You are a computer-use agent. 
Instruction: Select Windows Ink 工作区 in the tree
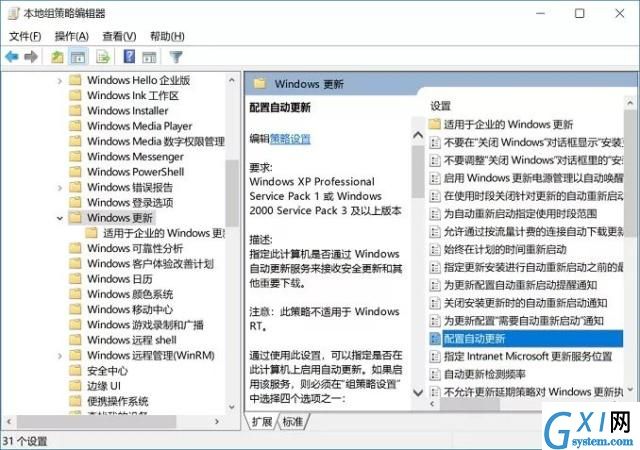click(x=133, y=95)
